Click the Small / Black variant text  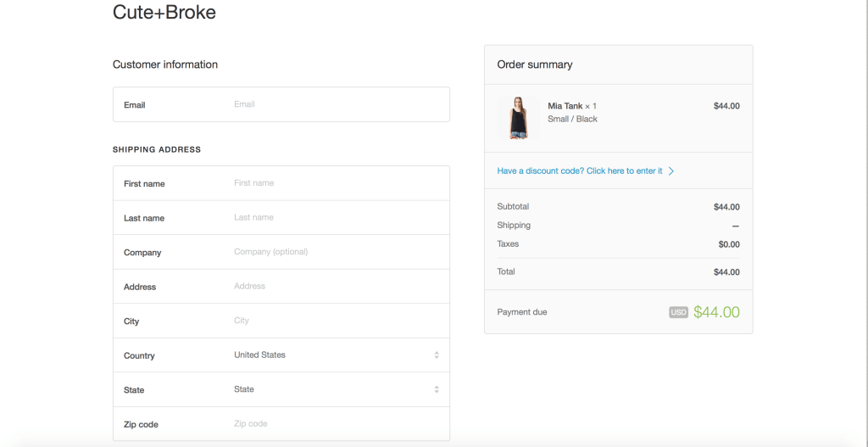572,120
